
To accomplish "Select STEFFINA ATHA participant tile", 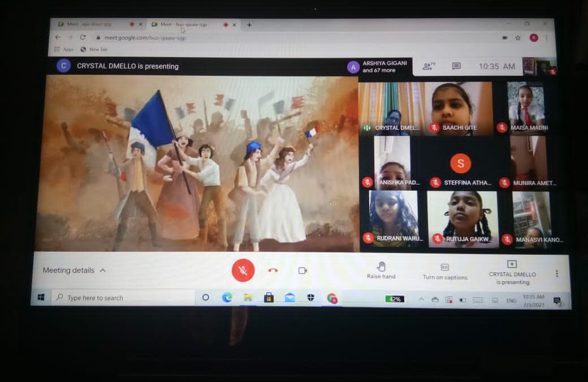I will tap(460, 163).
